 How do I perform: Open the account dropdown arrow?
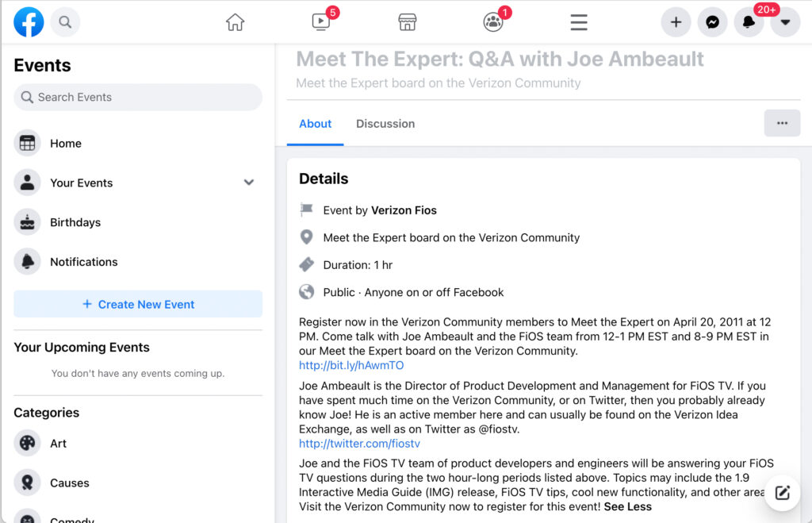click(x=786, y=21)
